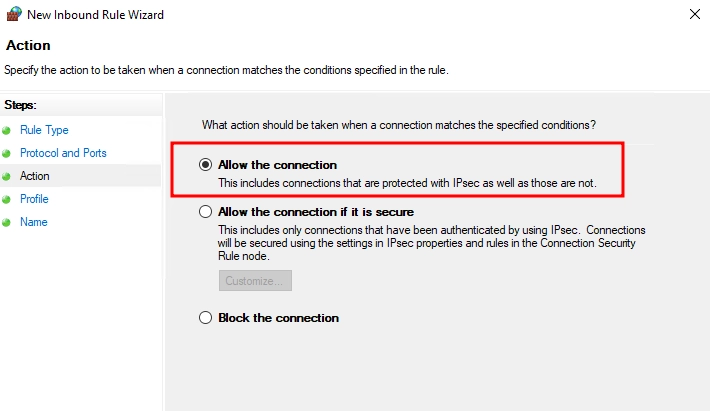Image resolution: width=710 pixels, height=411 pixels.
Task: Close the New Inbound Rule Wizard window
Action: [x=694, y=15]
